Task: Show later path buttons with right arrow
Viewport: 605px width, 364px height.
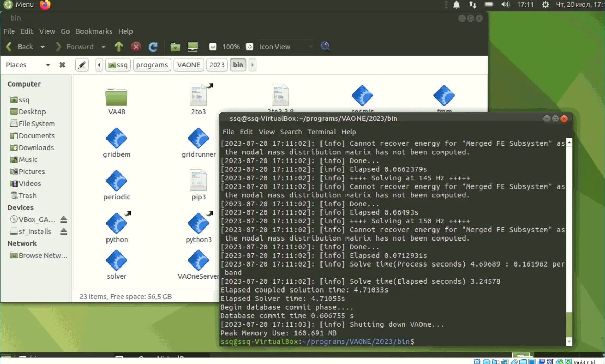Action: 252,65
